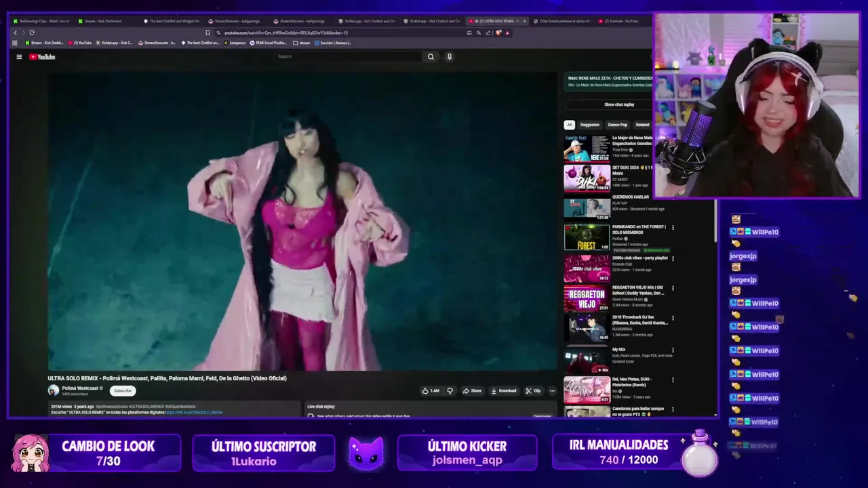Viewport: 868px width, 488px height.
Task: Click the search magnifier button
Action: coord(431,57)
